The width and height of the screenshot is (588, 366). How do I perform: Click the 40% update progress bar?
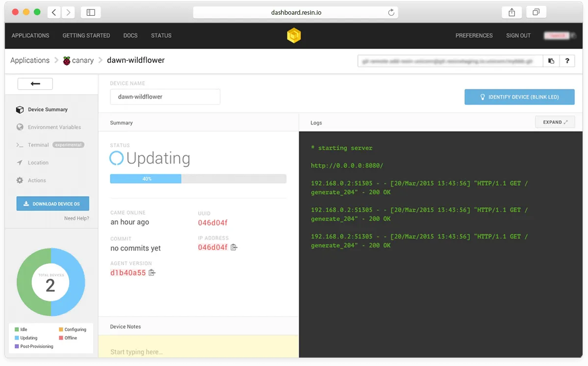[x=198, y=179]
